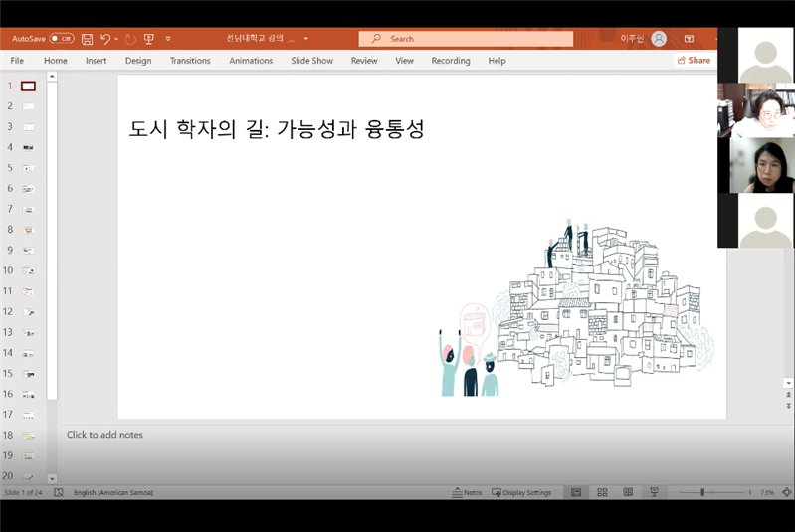
Task: Click the Normal view icon
Action: (576, 492)
